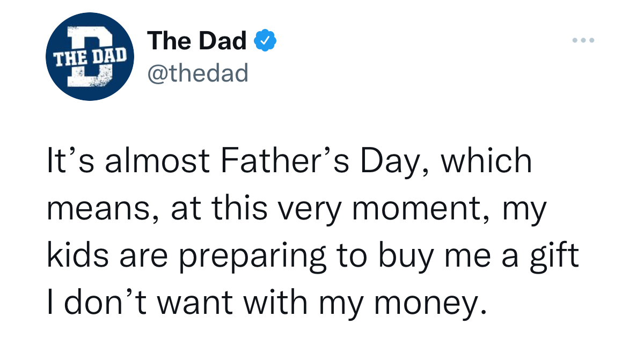Open the @thedad handle link

point(197,72)
